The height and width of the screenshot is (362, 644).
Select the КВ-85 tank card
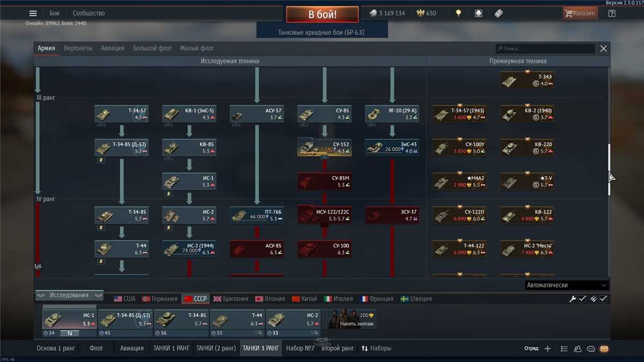click(189, 147)
